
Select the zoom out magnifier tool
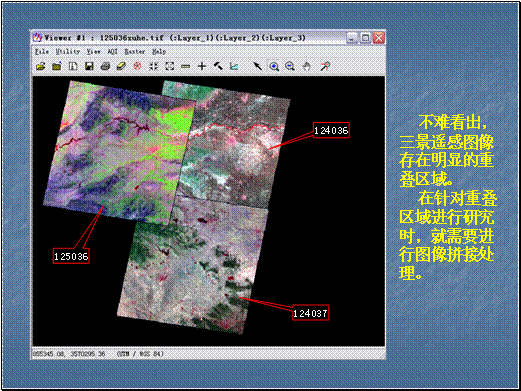pyautogui.click(x=290, y=66)
